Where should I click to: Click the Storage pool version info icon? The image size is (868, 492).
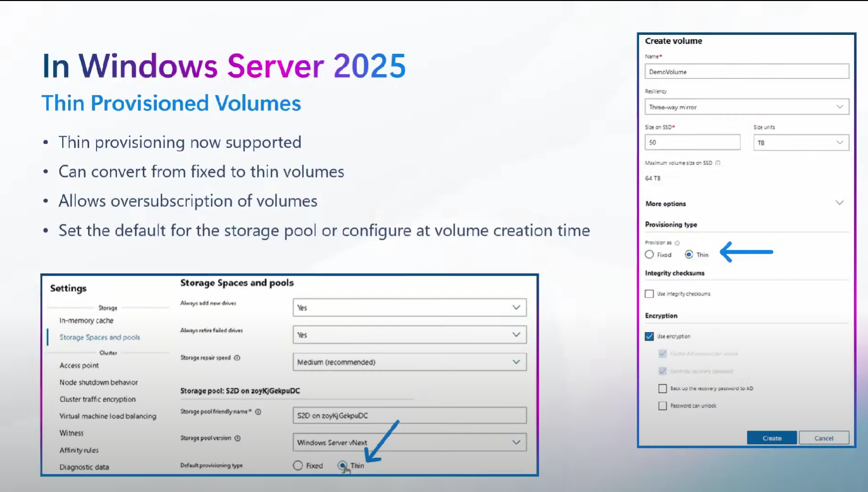(238, 438)
